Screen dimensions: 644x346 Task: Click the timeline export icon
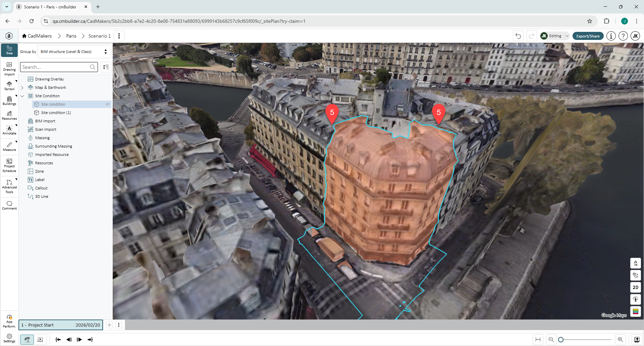pyautogui.click(x=637, y=340)
